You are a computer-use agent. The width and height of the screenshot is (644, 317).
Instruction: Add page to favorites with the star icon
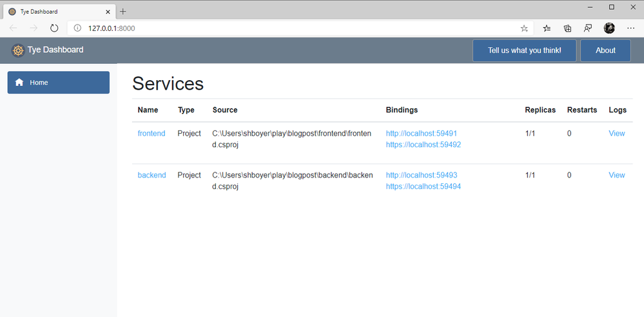[x=524, y=28]
